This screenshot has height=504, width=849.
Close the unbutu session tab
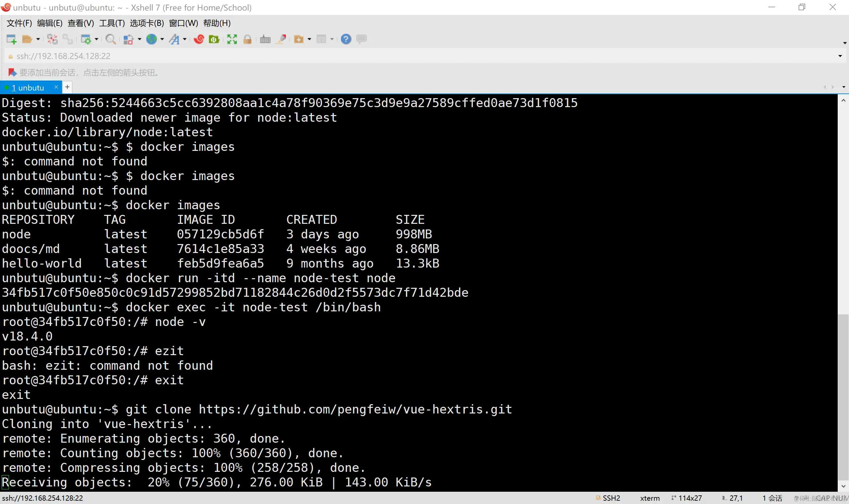56,87
